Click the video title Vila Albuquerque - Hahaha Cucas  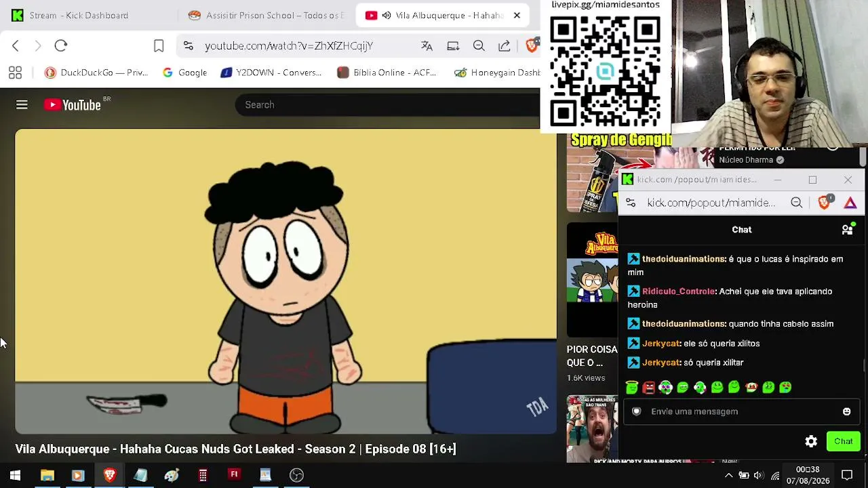coord(236,449)
